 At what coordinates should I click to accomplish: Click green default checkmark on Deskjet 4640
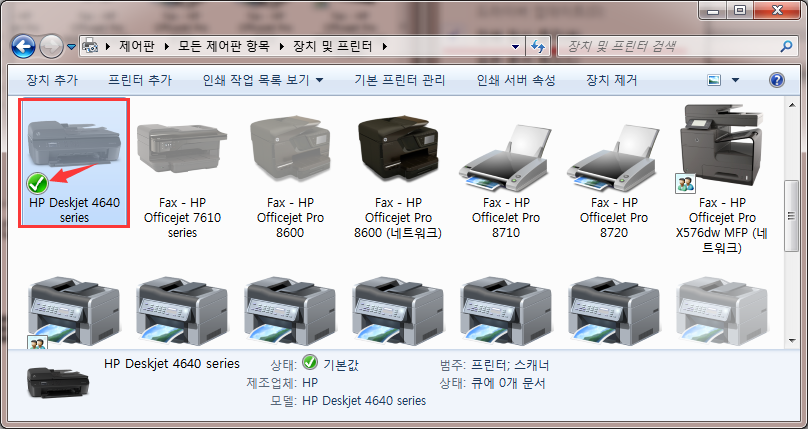pyautogui.click(x=37, y=183)
